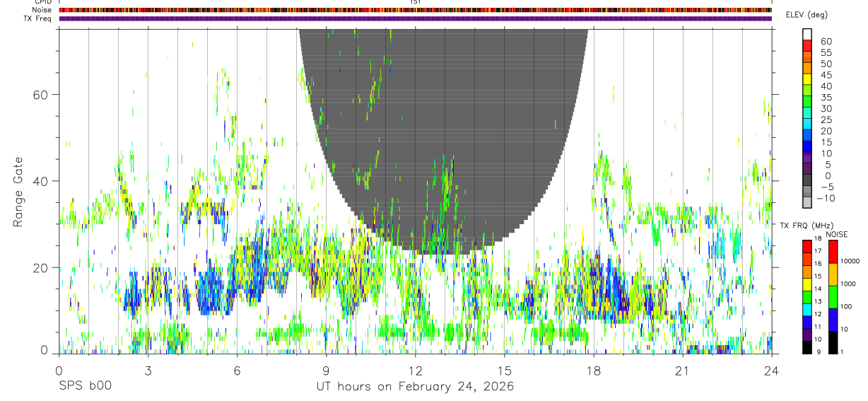868x401 pixels.
Task: Click the 6 tick on the UT hours axis
Action: pyautogui.click(x=237, y=371)
